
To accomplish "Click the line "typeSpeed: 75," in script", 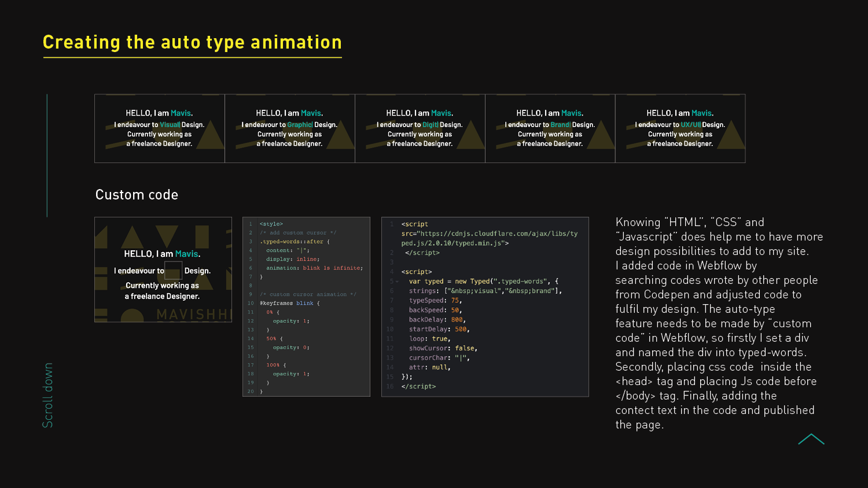I will (x=435, y=301).
